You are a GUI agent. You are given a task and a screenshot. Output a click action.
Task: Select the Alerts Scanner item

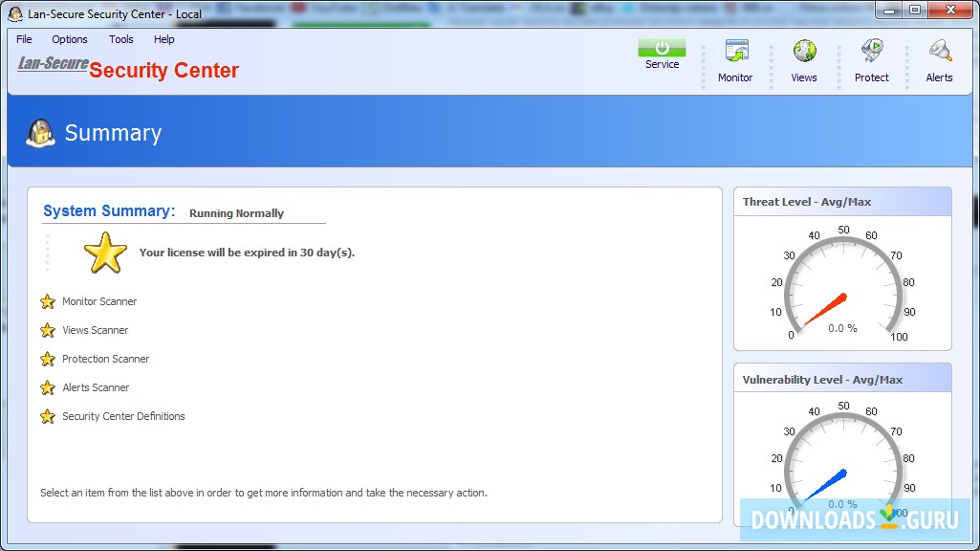coord(96,387)
